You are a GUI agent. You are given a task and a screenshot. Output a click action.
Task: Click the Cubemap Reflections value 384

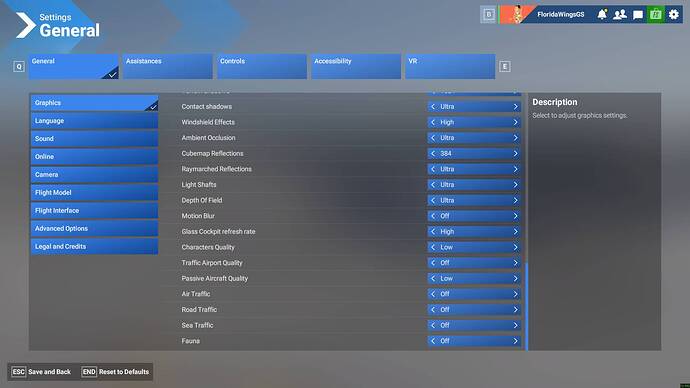pos(446,154)
